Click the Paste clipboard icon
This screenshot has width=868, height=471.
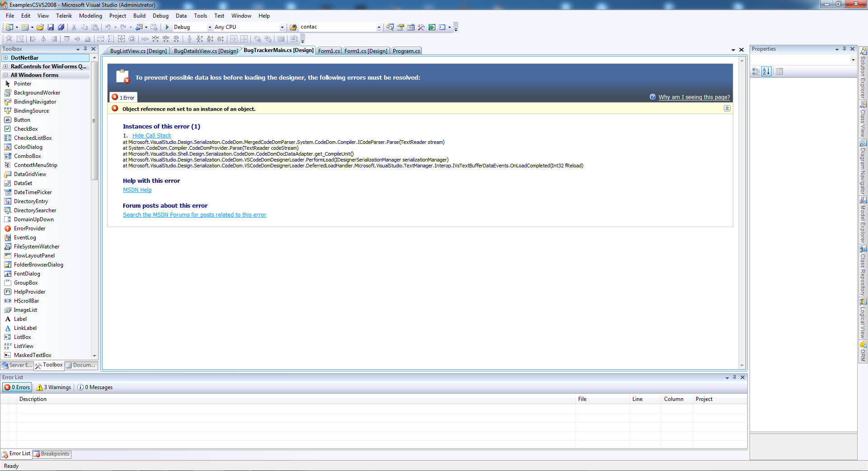pos(94,27)
